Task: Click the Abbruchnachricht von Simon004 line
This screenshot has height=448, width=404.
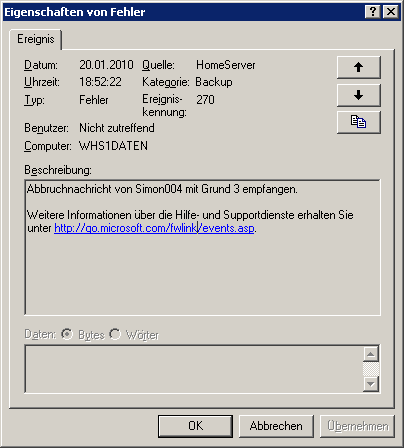Action: (162, 189)
